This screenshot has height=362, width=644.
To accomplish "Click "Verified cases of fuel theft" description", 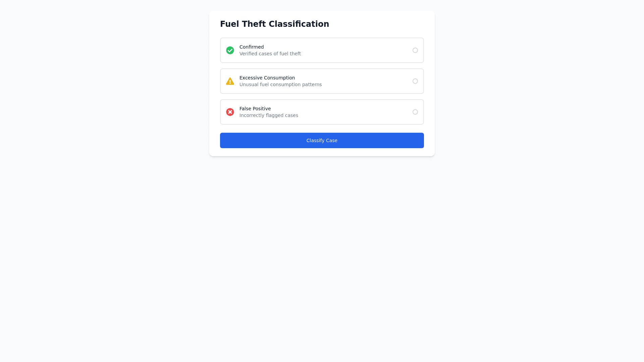I will tap(270, 54).
